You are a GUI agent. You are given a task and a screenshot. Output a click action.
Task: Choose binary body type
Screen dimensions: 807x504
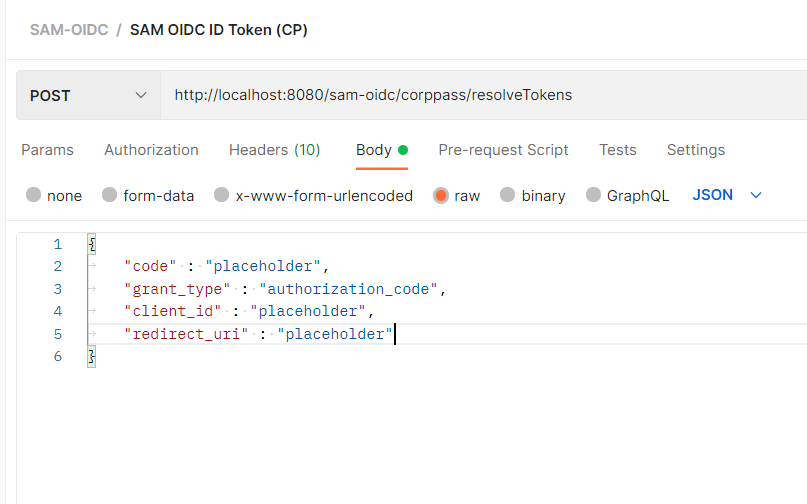pos(507,195)
